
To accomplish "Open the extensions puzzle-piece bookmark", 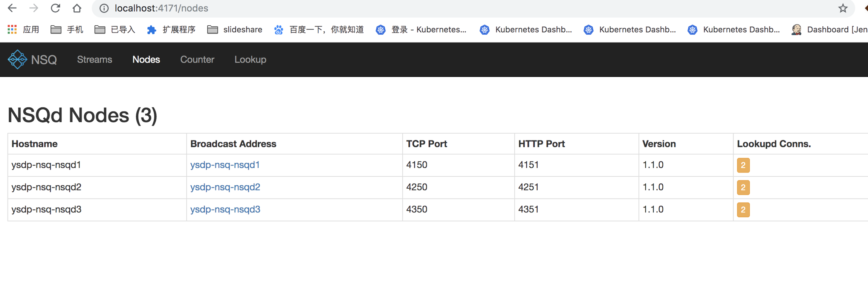I will tap(151, 29).
